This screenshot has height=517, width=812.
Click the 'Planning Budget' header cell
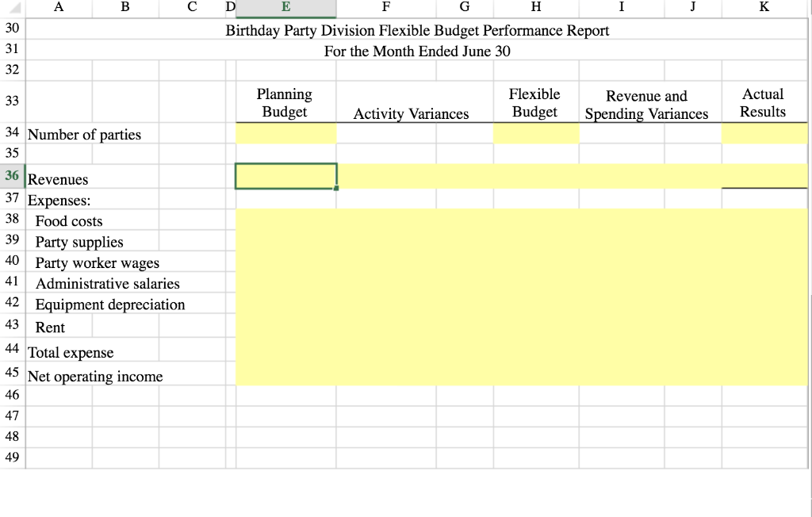point(285,102)
